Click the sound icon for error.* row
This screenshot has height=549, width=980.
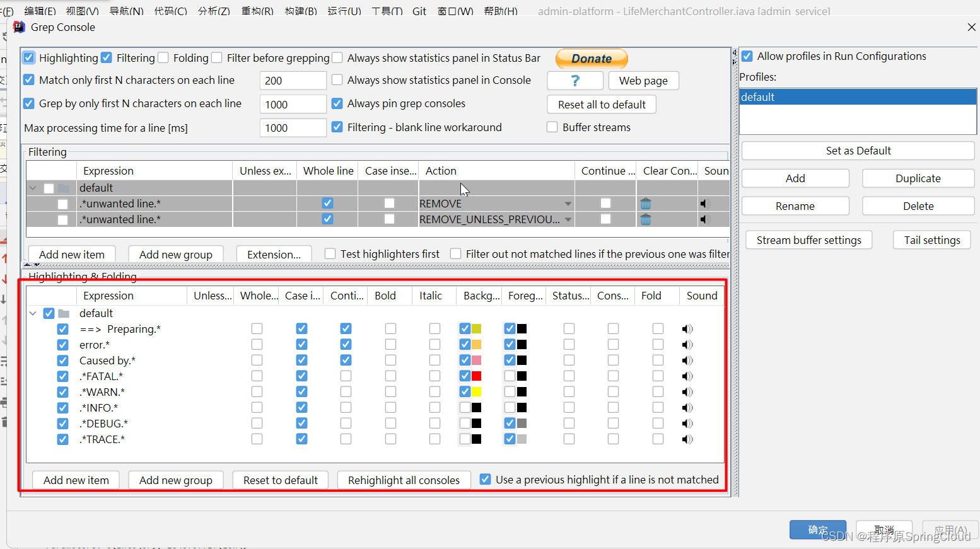click(687, 345)
